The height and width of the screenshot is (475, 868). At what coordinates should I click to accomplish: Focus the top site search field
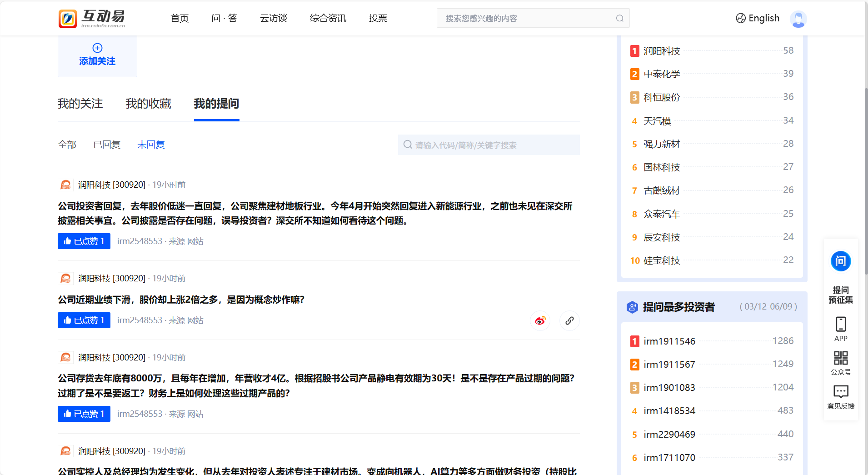click(x=533, y=18)
